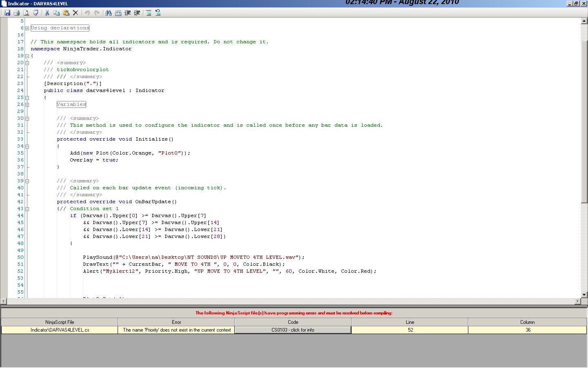Click the Compile icon in the toolbar
Image resolution: width=588 pixels, height=368 pixels.
pos(36,13)
